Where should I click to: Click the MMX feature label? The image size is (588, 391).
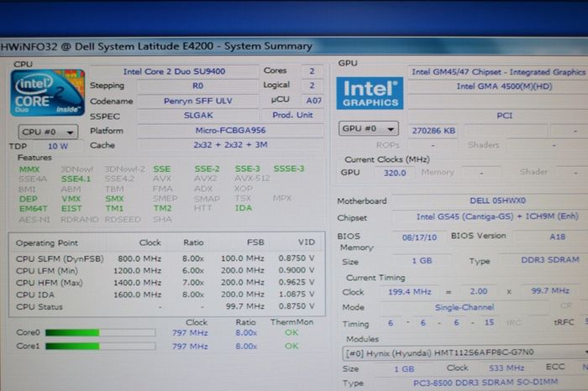(29, 169)
